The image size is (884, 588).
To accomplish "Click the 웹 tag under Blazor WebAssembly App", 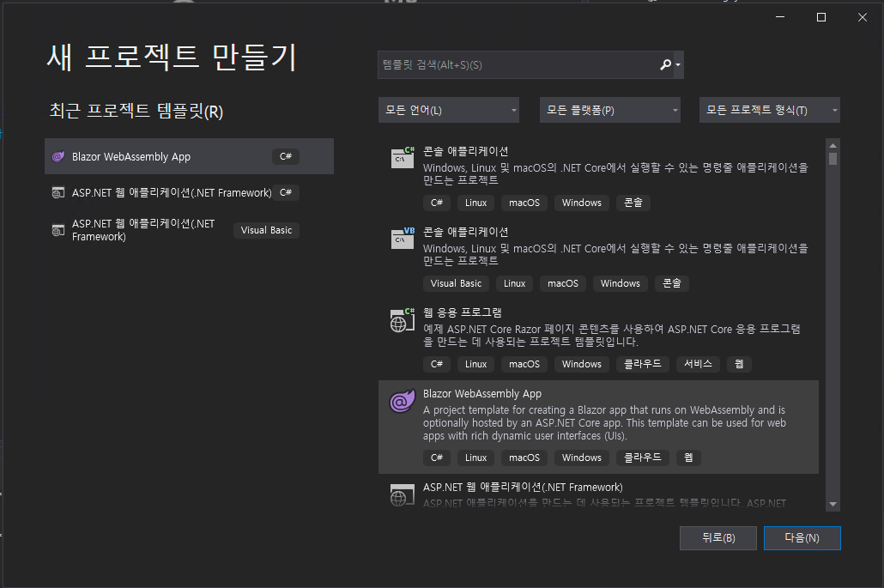I will point(688,458).
